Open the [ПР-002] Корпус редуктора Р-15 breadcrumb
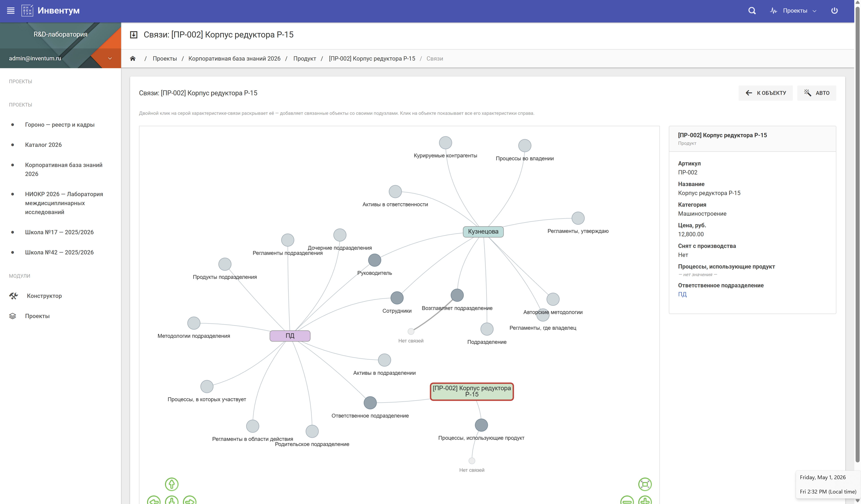The width and height of the screenshot is (861, 504). click(x=372, y=58)
